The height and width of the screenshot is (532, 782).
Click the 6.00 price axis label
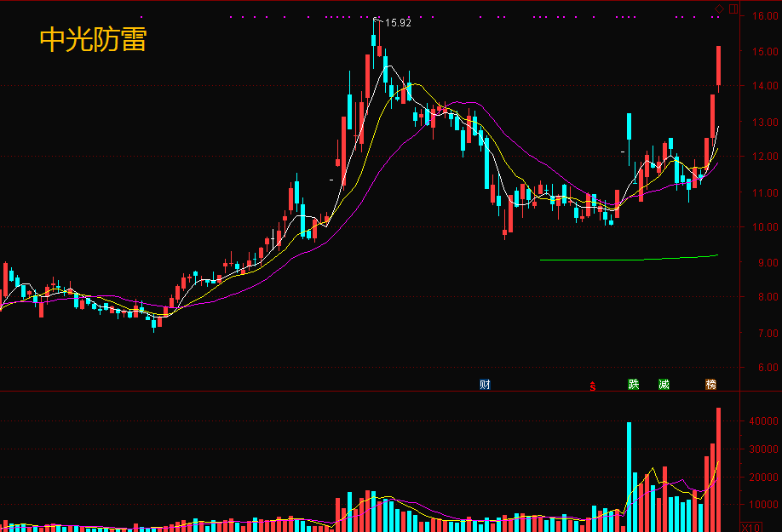point(763,368)
